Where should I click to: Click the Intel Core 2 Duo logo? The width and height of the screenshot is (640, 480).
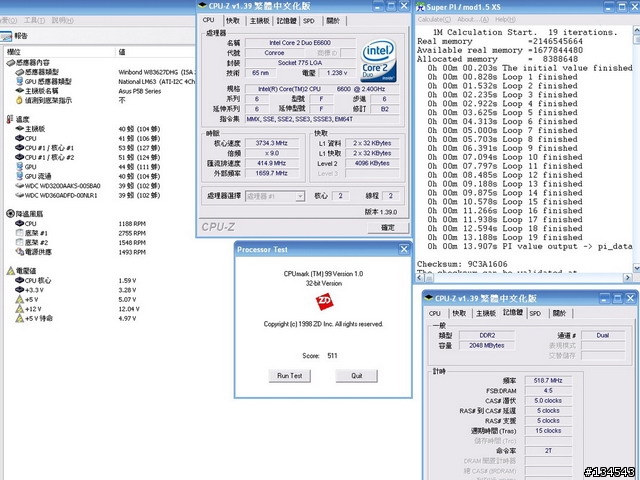(378, 61)
